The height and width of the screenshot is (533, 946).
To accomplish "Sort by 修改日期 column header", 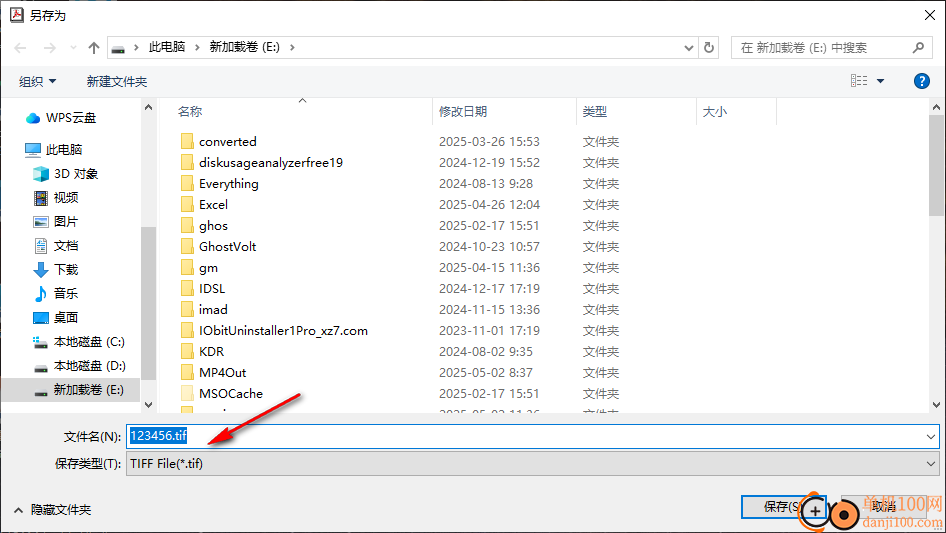I will 463,112.
